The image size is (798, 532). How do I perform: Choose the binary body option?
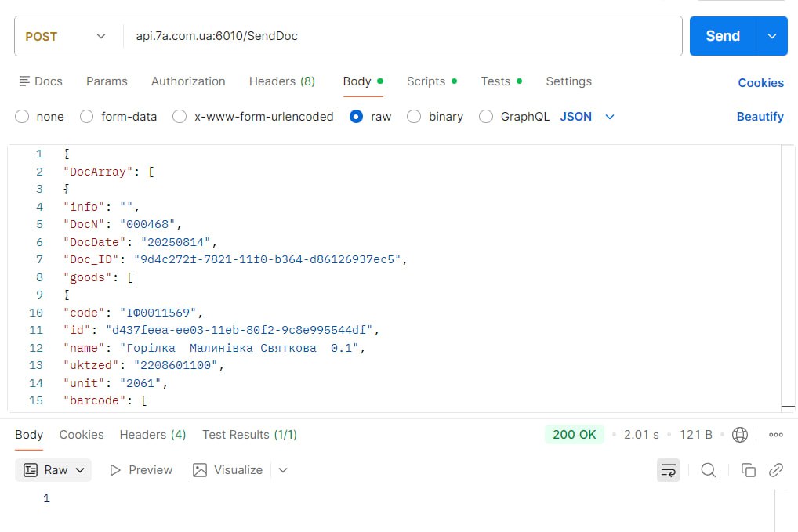coord(415,117)
